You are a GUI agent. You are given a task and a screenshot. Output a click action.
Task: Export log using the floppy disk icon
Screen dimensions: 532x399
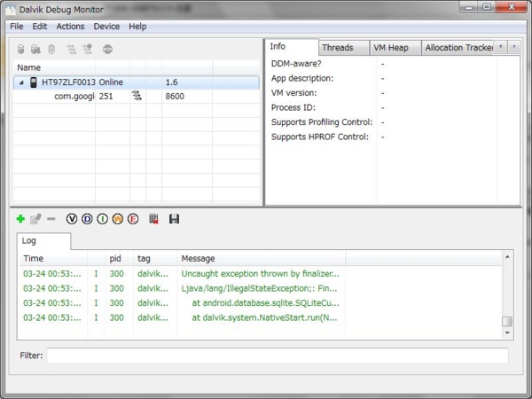(174, 219)
